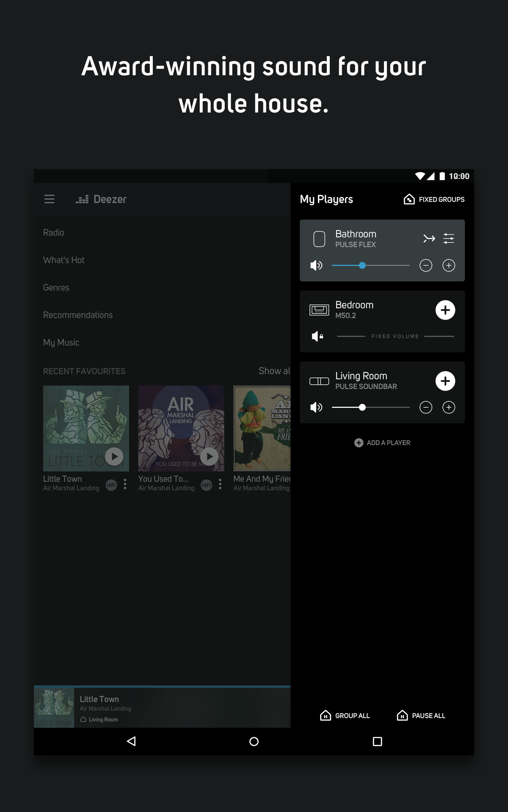Click the You Used To... album title
Screen dimensions: 508x812
tap(163, 479)
